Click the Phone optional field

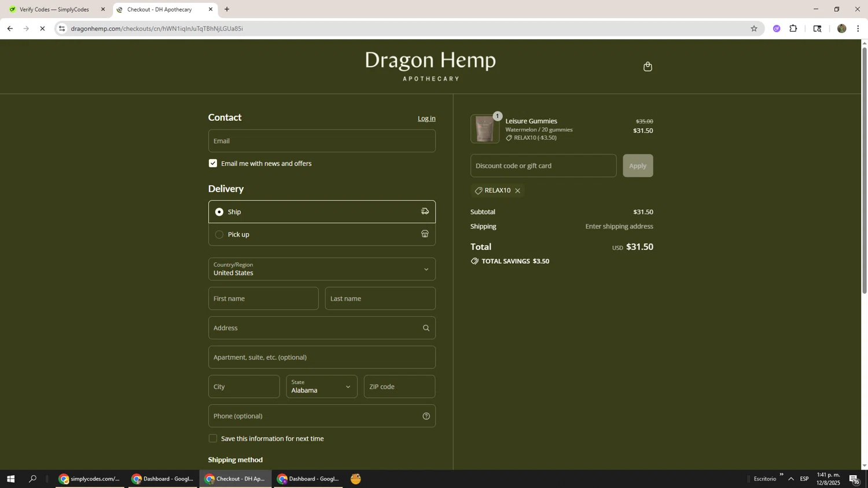pos(322,416)
